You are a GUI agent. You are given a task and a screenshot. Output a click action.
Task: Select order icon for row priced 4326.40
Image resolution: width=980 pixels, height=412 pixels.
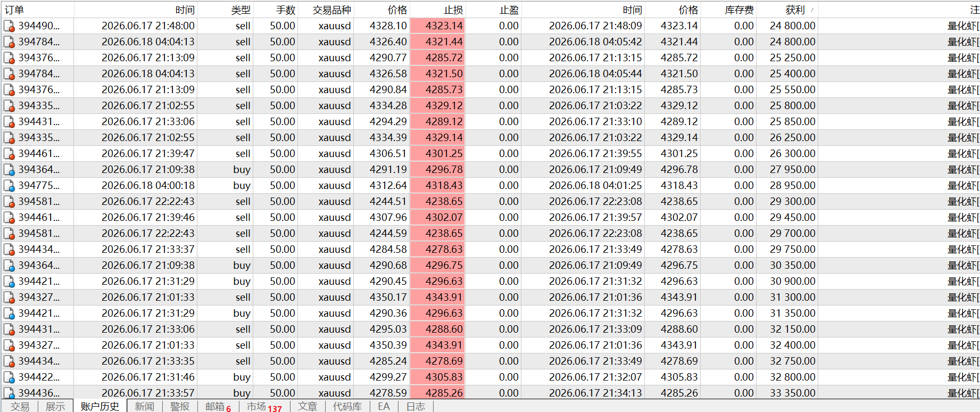tap(9, 42)
